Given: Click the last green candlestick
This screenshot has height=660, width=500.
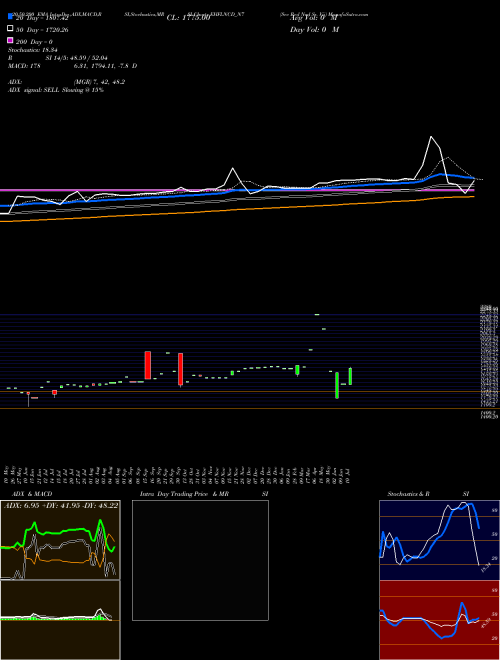Looking at the screenshot, I should [x=350, y=376].
